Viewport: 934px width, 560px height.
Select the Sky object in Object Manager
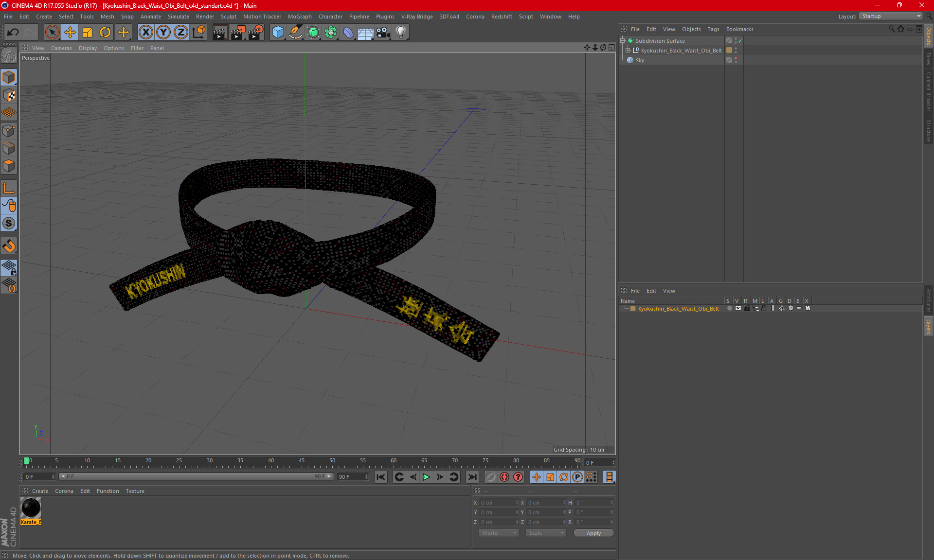point(640,60)
